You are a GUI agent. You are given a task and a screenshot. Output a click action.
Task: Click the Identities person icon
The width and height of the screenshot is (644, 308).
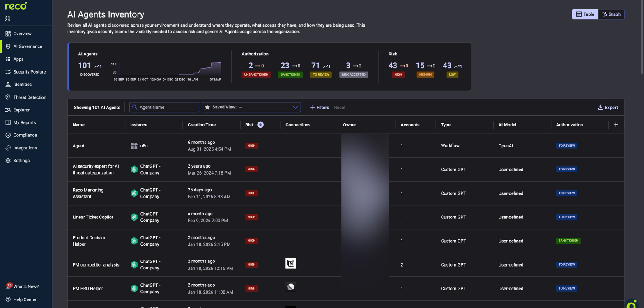click(8, 85)
